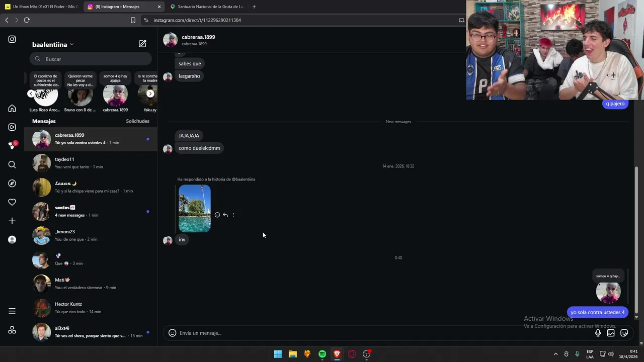
Task: Show previous notes with left arrow
Action: point(31,94)
